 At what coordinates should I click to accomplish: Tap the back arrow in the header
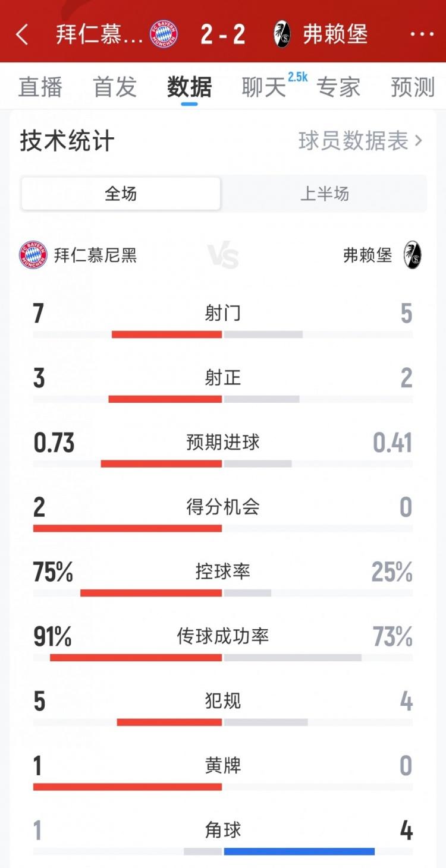tap(23, 34)
